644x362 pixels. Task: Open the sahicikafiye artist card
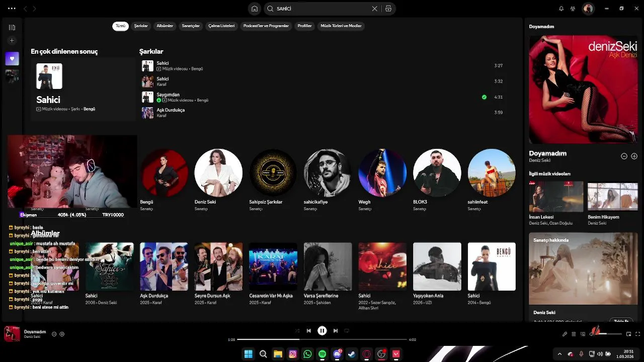(x=328, y=179)
